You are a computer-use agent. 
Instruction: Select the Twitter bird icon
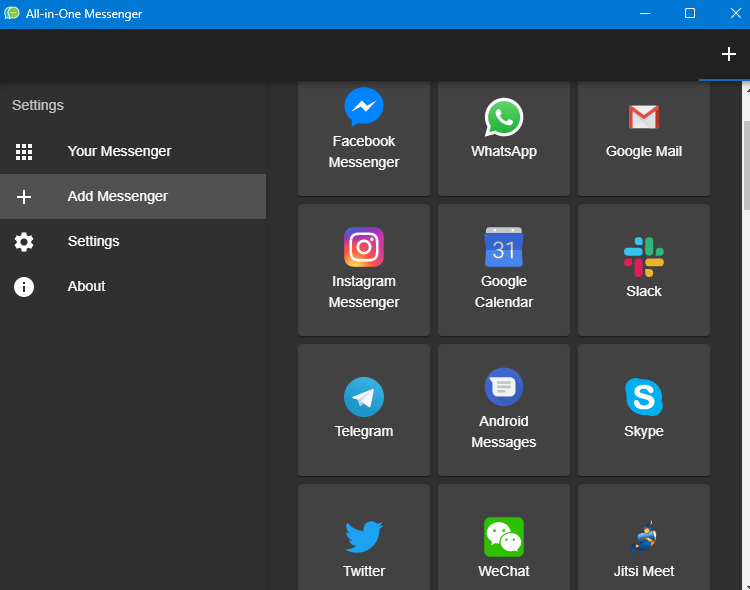click(x=364, y=536)
